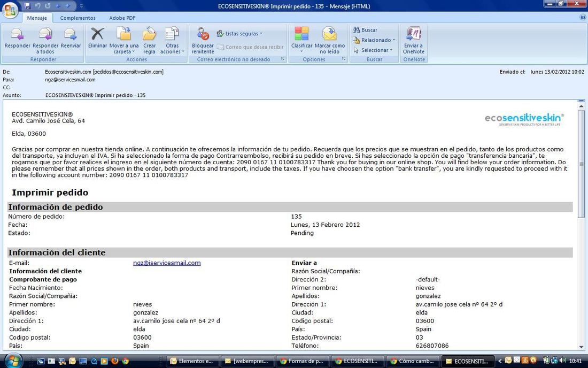Open the Listas seguras dropdown
This screenshot has width=588, height=368.
[x=239, y=33]
